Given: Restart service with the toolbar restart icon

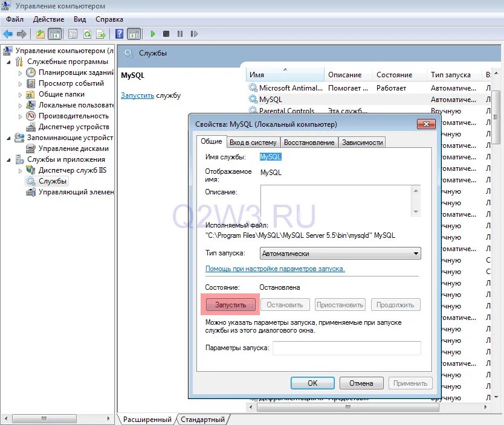Looking at the screenshot, I should coord(194,34).
